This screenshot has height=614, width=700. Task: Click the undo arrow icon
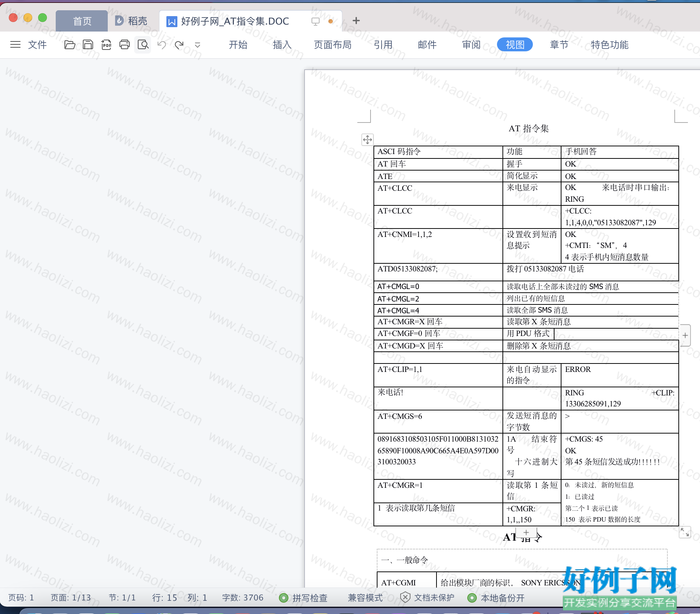tap(162, 45)
